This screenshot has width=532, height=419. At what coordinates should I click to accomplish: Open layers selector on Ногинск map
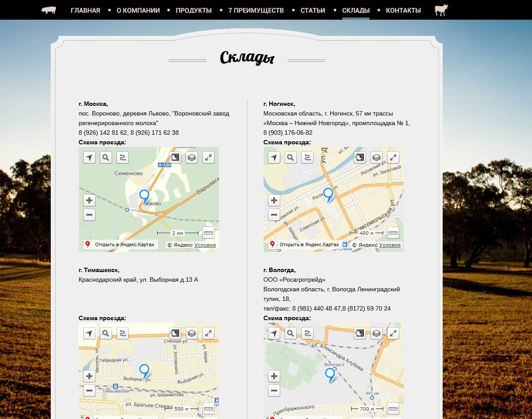pyautogui.click(x=377, y=157)
